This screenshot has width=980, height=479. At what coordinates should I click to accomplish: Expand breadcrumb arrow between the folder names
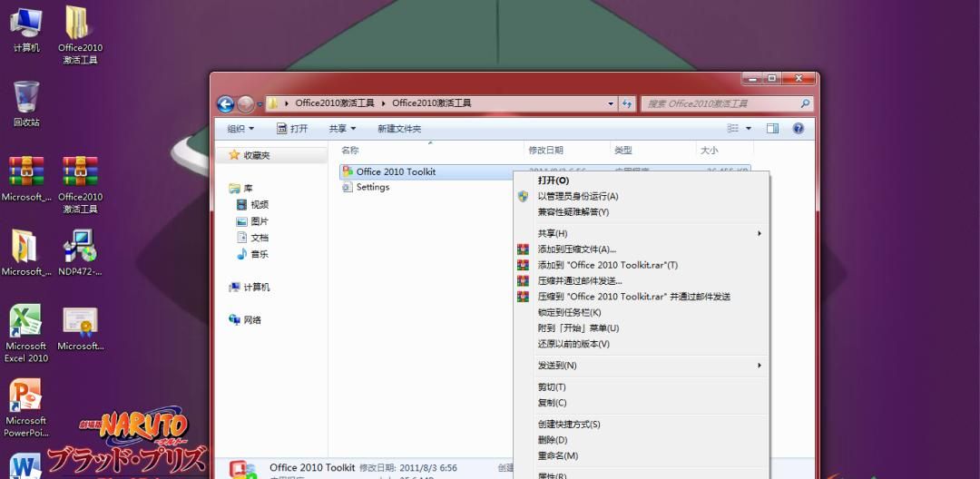[384, 103]
